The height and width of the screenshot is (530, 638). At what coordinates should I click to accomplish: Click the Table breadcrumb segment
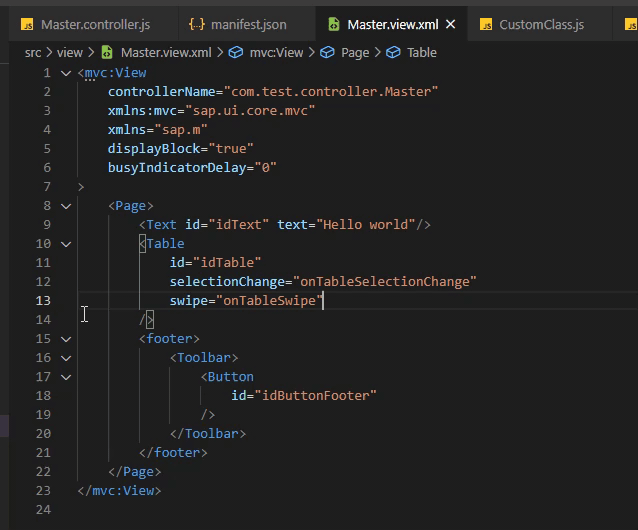tap(422, 53)
